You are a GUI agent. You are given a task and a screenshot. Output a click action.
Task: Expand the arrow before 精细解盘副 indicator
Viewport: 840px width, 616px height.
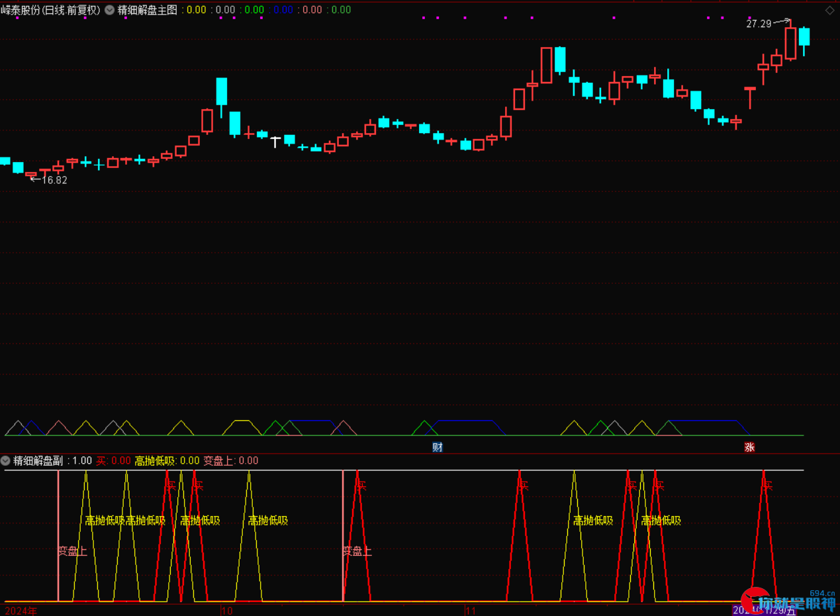(x=5, y=461)
